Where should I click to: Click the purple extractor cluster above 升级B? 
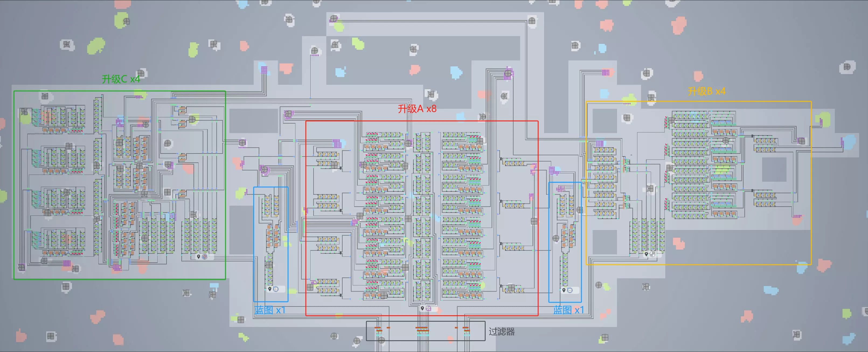pyautogui.click(x=606, y=73)
